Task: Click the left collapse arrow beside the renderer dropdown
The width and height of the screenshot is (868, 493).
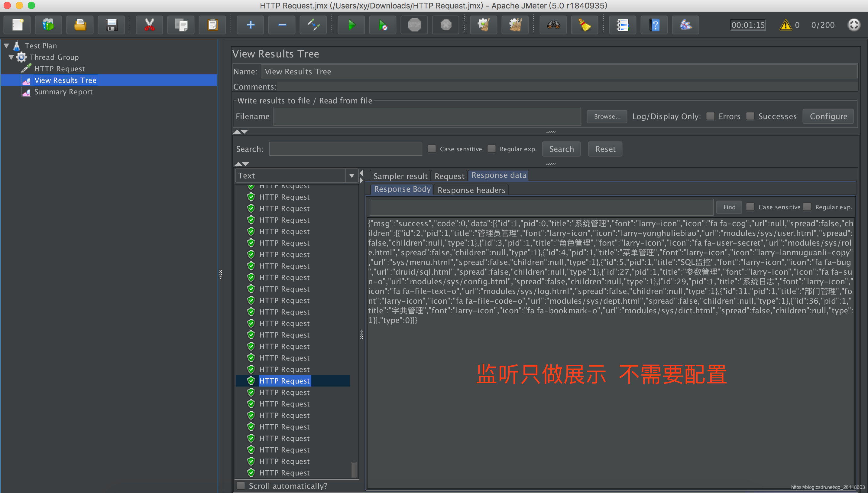Action: pyautogui.click(x=361, y=173)
